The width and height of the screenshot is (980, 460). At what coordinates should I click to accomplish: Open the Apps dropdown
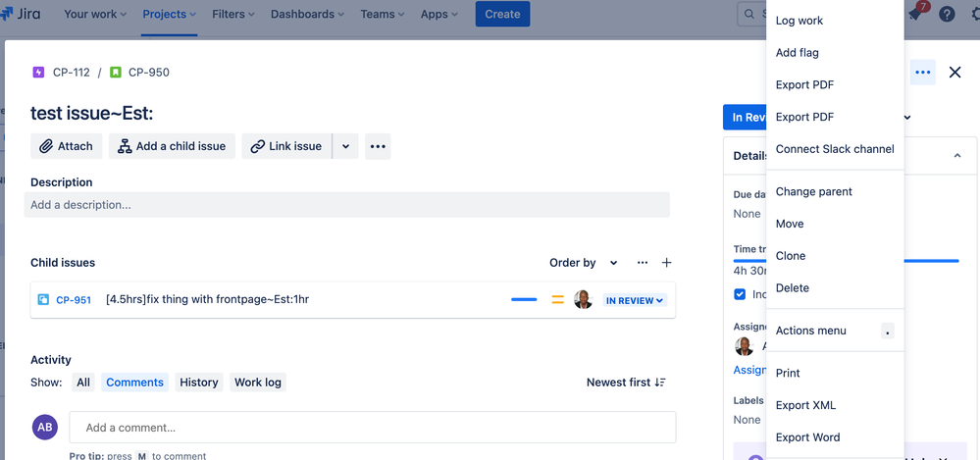tap(439, 14)
